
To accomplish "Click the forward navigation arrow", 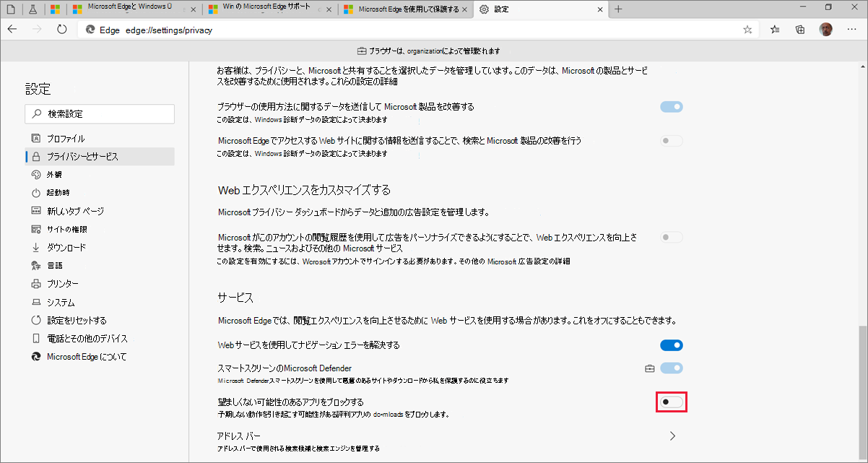I will (x=37, y=30).
